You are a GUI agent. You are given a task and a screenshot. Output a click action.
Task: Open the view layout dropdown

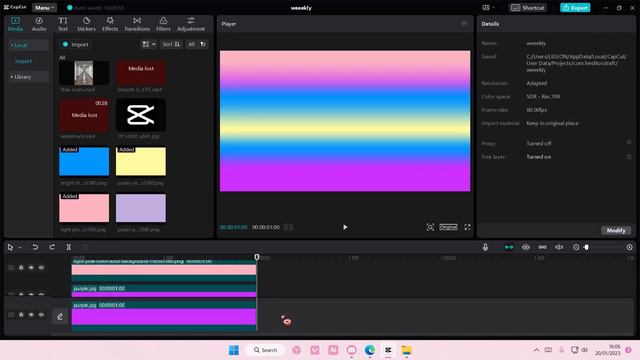(149, 44)
